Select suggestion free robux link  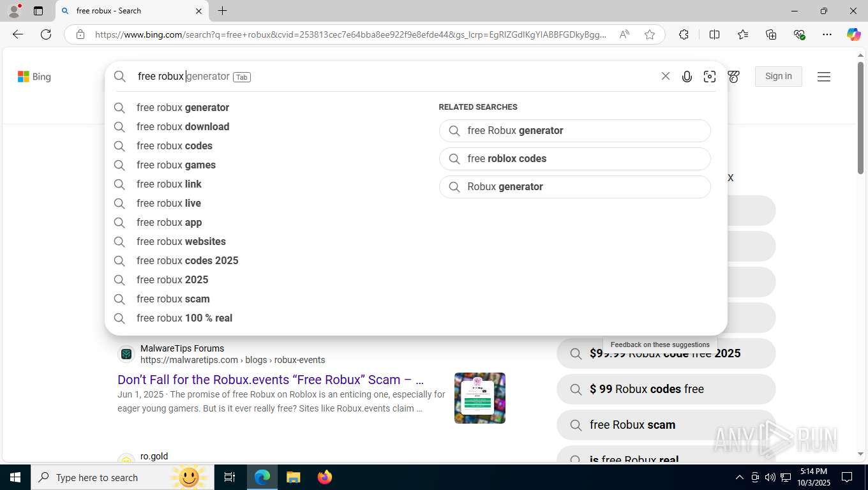(169, 184)
